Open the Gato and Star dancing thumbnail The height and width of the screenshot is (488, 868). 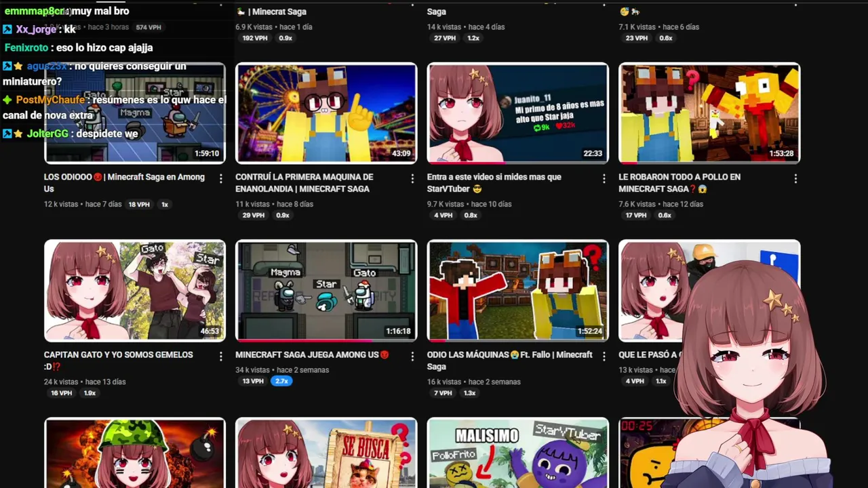coord(135,291)
